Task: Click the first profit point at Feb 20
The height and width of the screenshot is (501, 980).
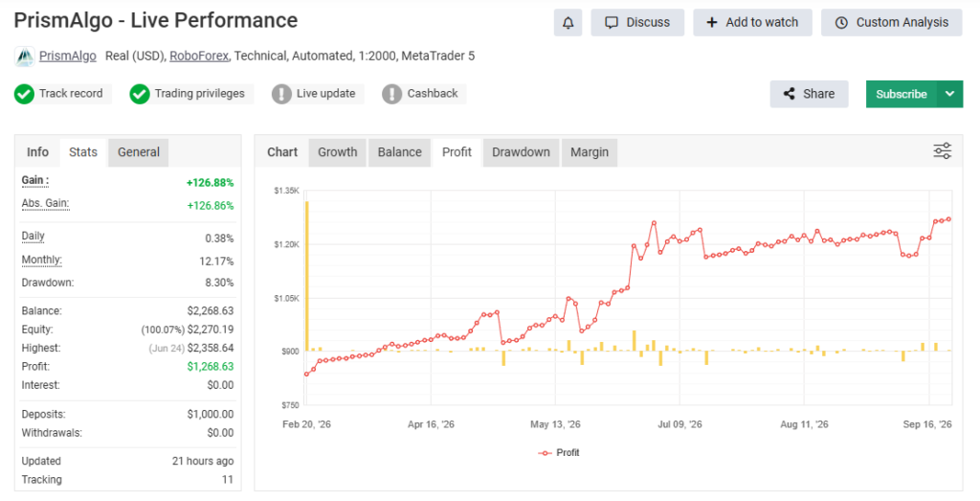Action: (x=307, y=374)
